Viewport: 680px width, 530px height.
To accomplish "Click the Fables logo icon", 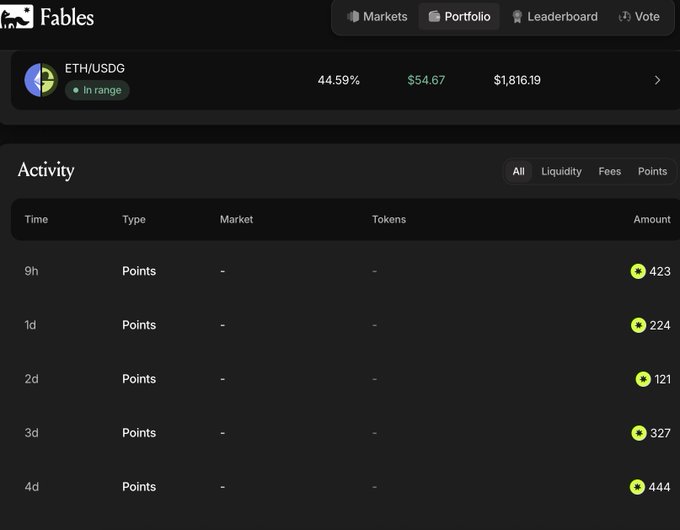I will [16, 16].
